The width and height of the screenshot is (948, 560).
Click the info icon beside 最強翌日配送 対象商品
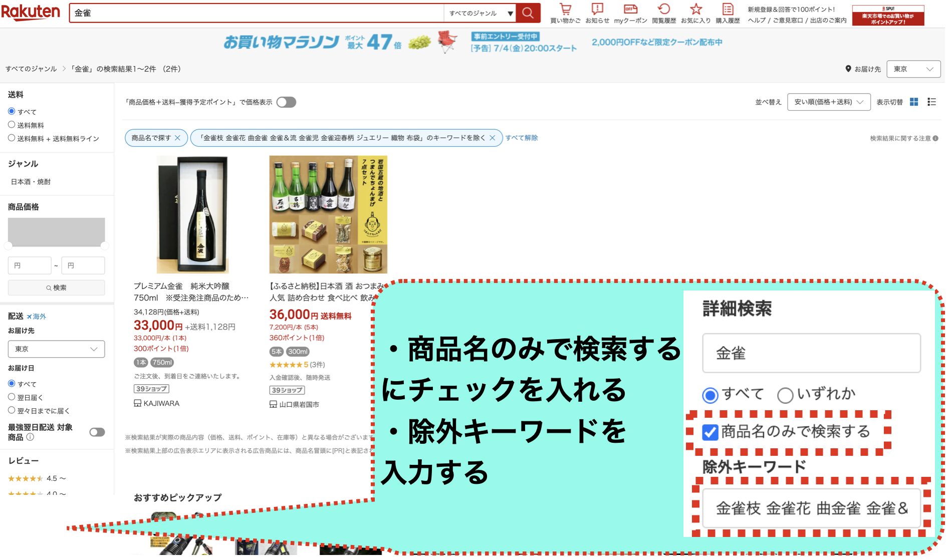(30, 437)
